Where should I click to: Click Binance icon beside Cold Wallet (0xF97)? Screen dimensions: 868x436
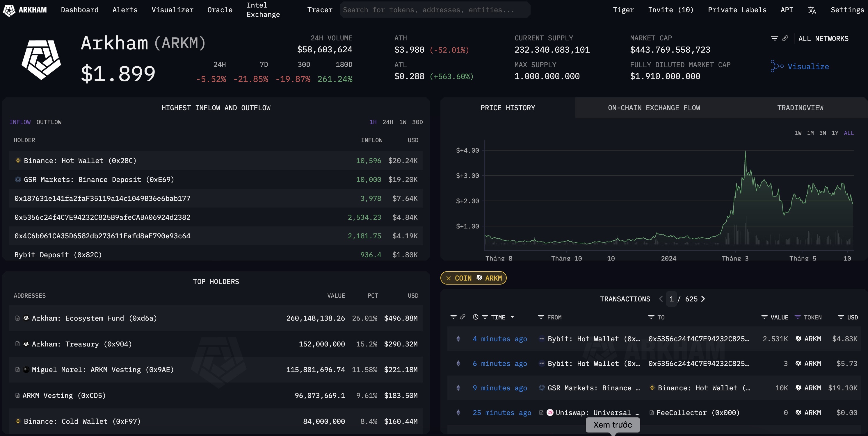(18, 421)
